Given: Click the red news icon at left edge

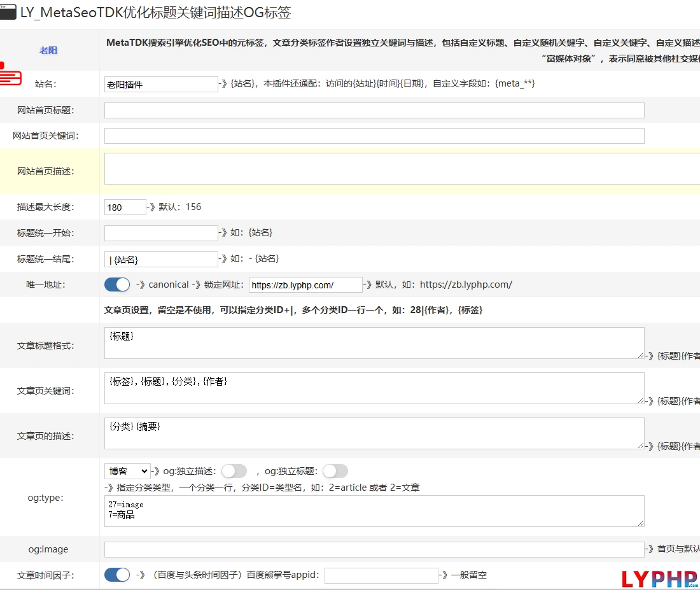Looking at the screenshot, I should pos(9,74).
